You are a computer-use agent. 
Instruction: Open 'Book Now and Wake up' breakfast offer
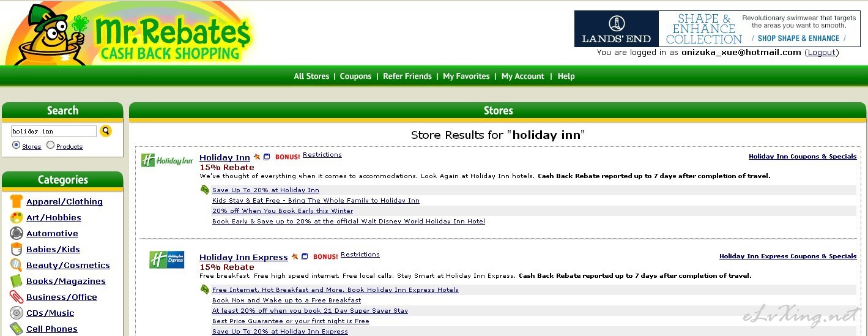[286, 301]
